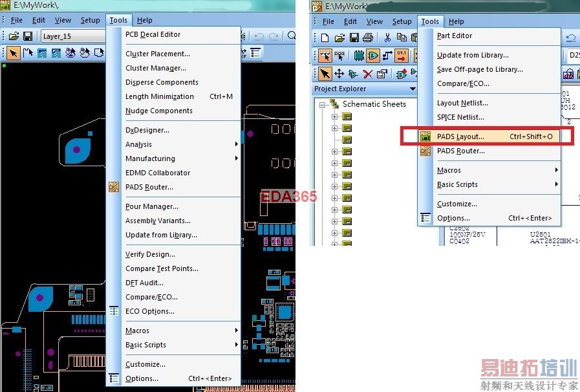This screenshot has width=580, height=392.
Task: Click PADS Router icon in schematic Tools menu
Action: 425,151
